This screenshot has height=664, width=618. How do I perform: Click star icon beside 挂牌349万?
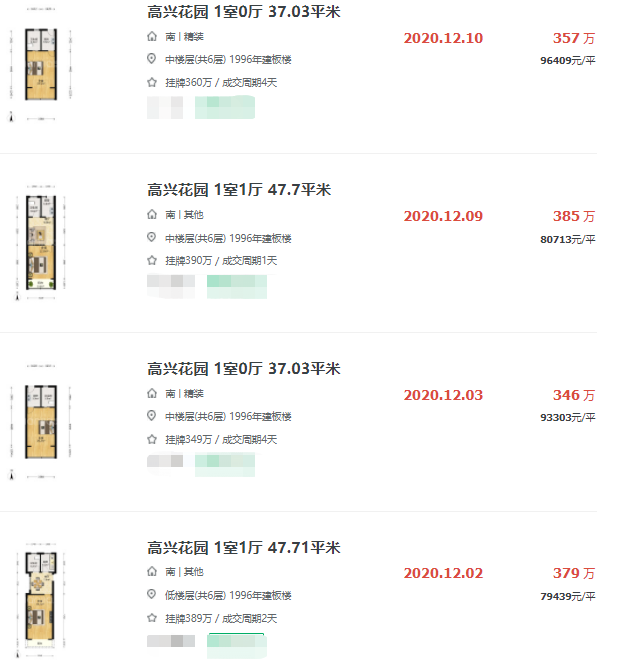(152, 439)
